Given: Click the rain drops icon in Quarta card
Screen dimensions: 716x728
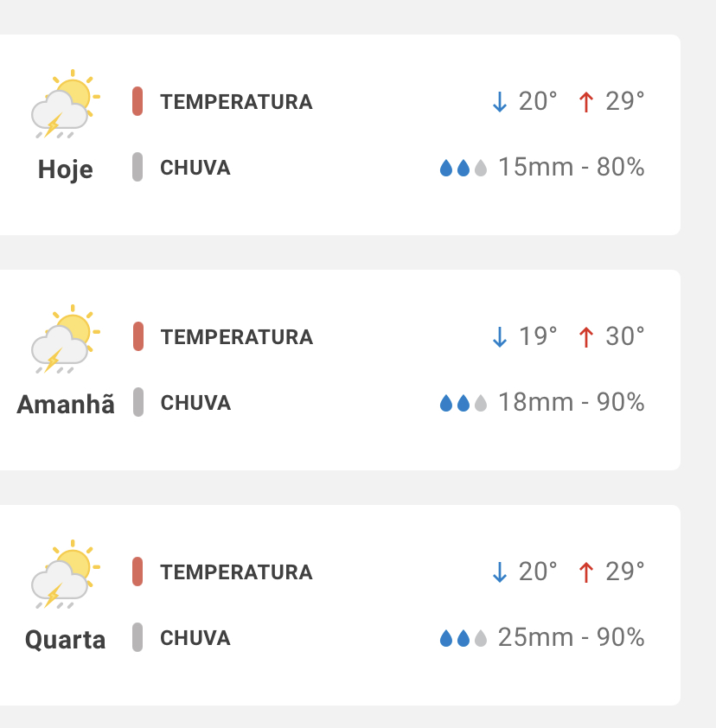Looking at the screenshot, I should point(463,638).
